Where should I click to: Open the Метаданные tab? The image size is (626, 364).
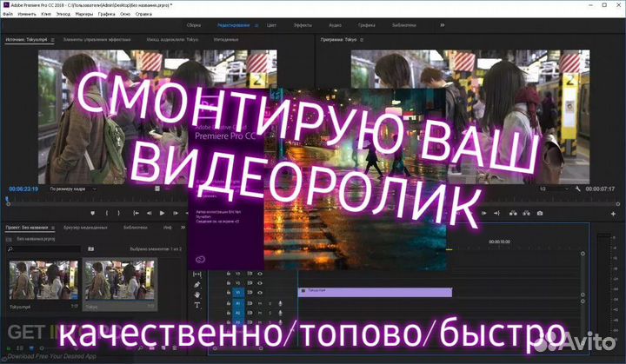tap(226, 39)
